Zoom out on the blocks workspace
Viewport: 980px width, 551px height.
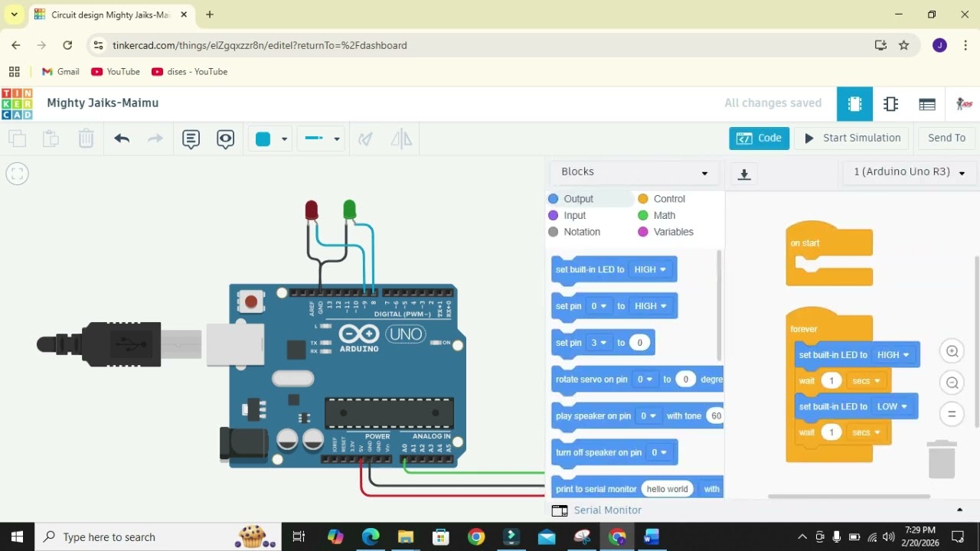(952, 383)
